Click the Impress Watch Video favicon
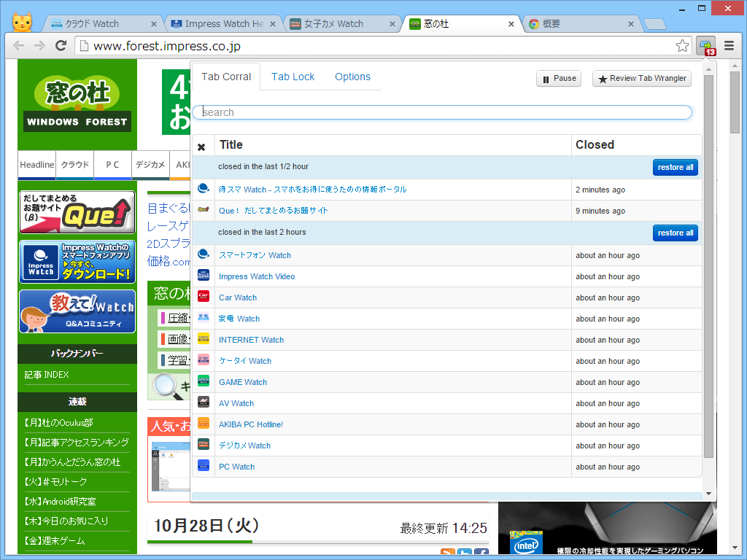747x560 pixels. point(204,275)
